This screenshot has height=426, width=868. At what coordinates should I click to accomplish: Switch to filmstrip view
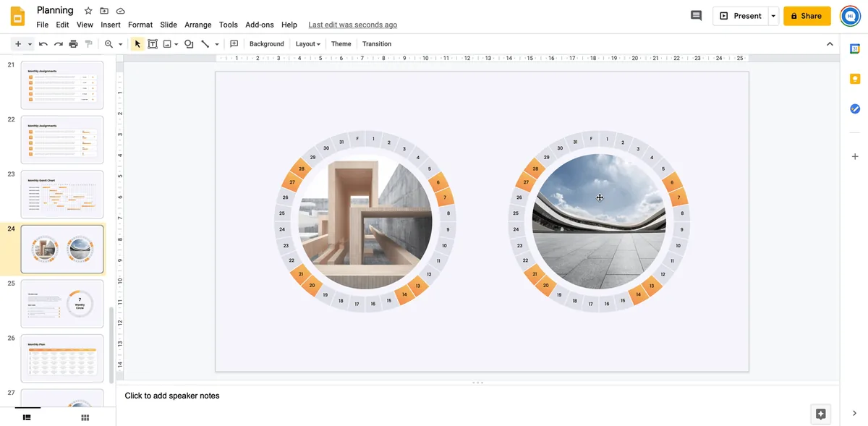27,417
